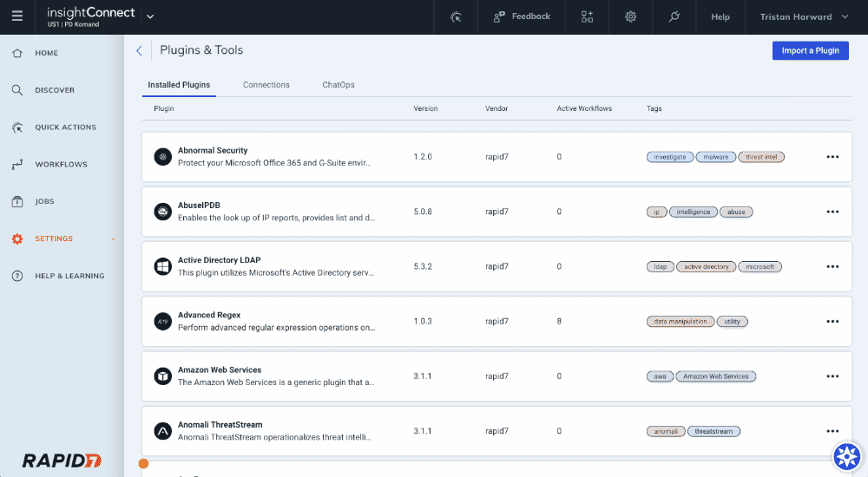Click the Quick Actions sidebar icon
Image resolution: width=868 pixels, height=477 pixels.
point(17,127)
